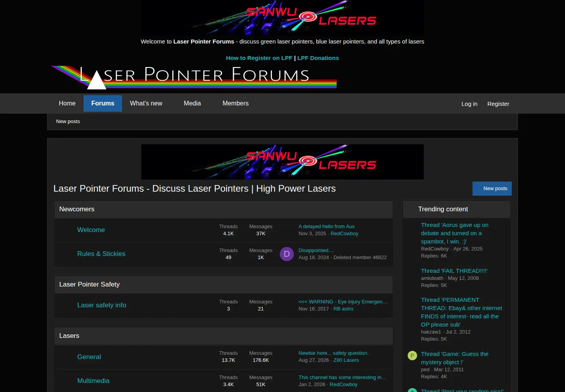Open 'A delayed hello from Aus' thread
This screenshot has height=392, width=565.
(x=326, y=227)
